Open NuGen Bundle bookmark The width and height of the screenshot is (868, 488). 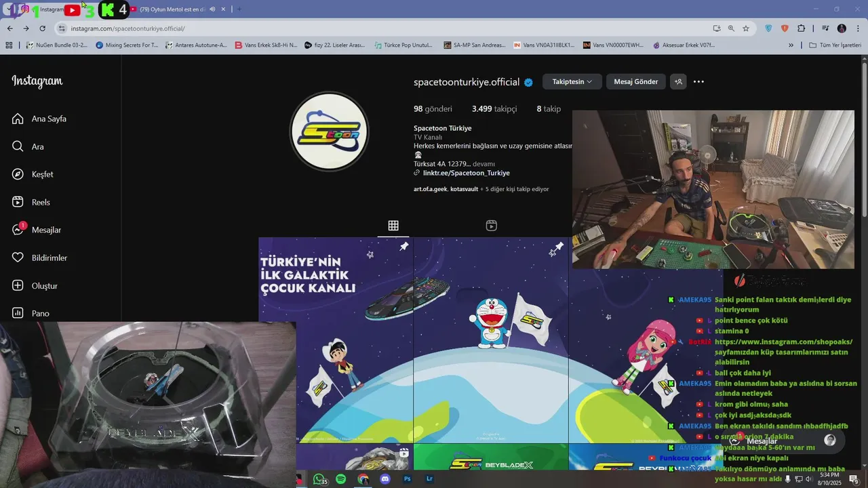56,45
